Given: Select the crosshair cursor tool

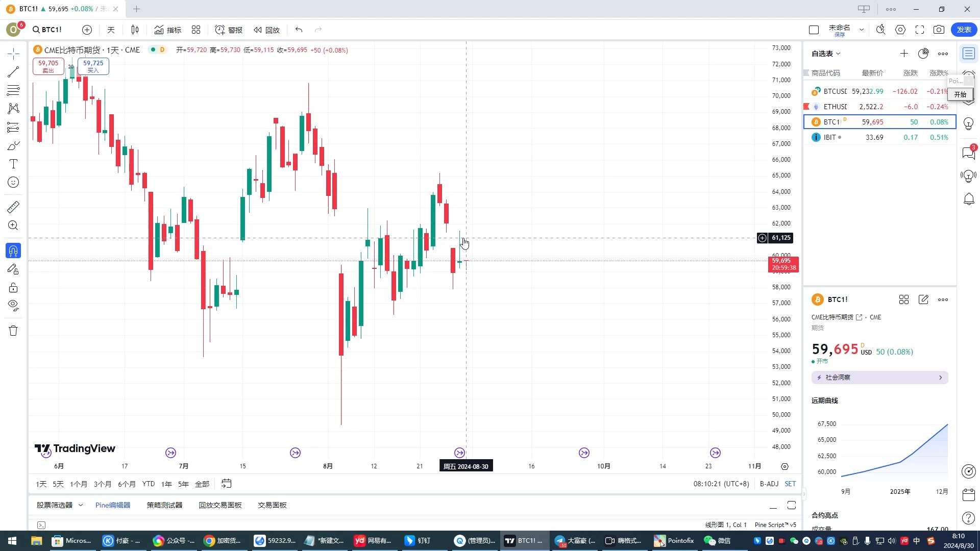Looking at the screenshot, I should coord(13,54).
